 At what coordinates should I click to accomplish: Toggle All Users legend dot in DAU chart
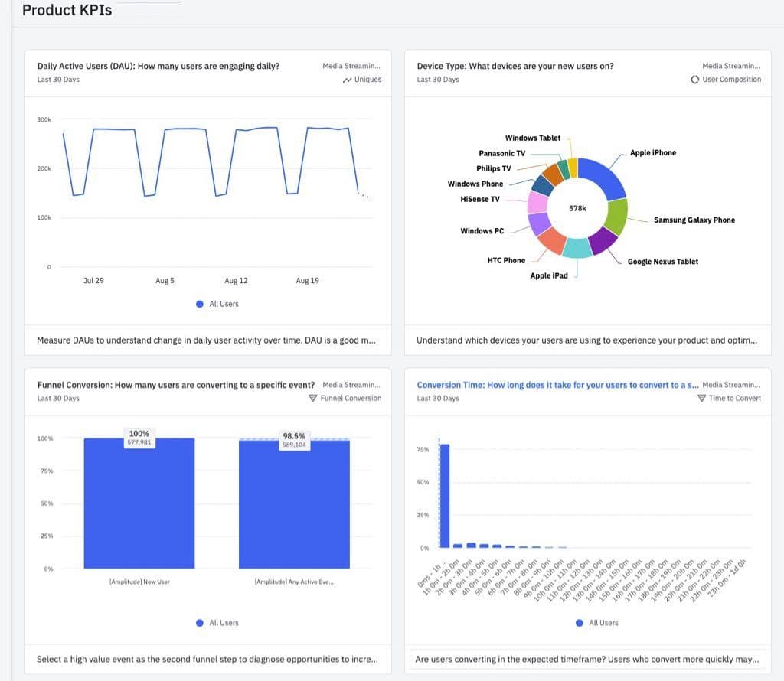pyautogui.click(x=200, y=304)
